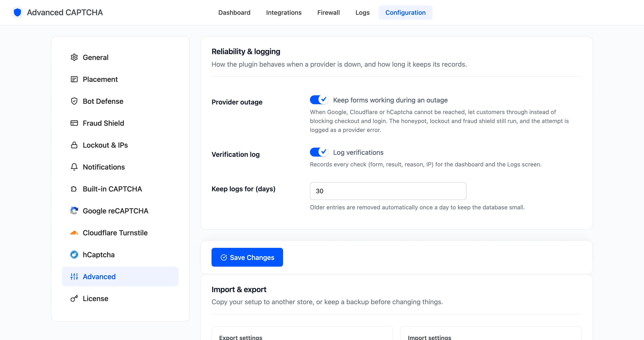Open Cloudflare Turnstile settings
Viewport: 644px width, 340px height.
(120, 233)
